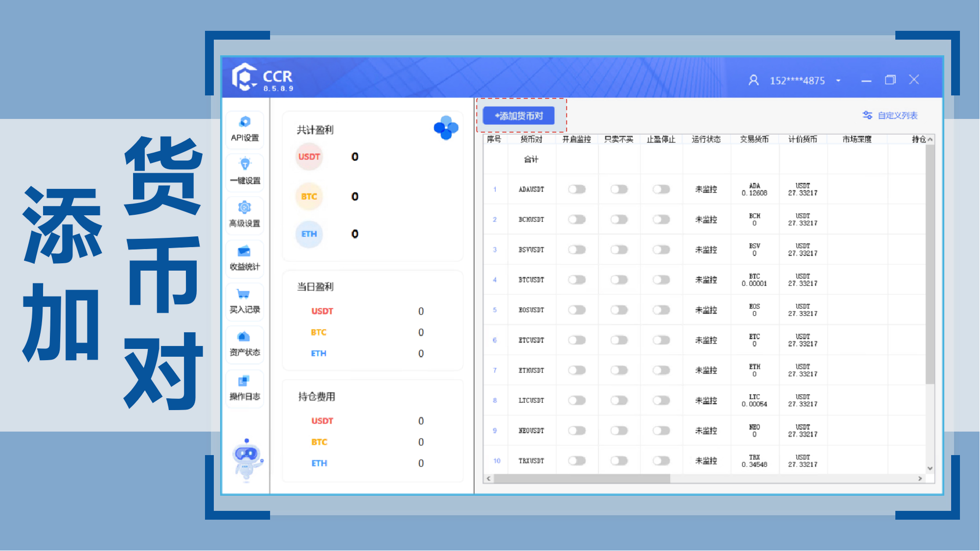Click the horizontal scrollbar thumb under table
Screen dimensions: 980x551
click(x=582, y=479)
